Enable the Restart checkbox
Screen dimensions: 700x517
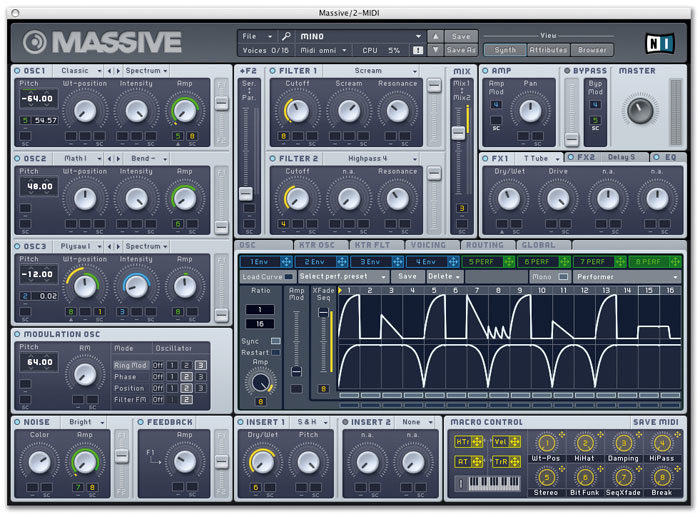(x=276, y=352)
